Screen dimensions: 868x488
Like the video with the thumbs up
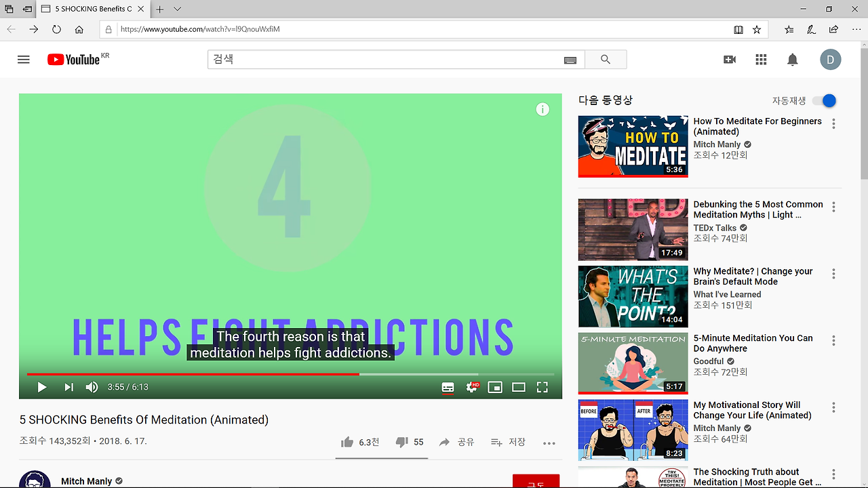(x=347, y=441)
